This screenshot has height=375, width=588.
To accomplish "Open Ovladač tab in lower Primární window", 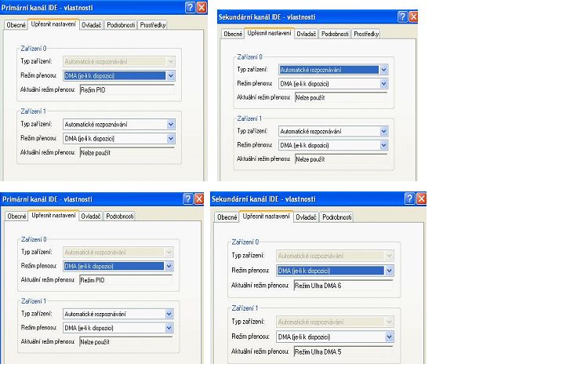I will click(x=91, y=217).
